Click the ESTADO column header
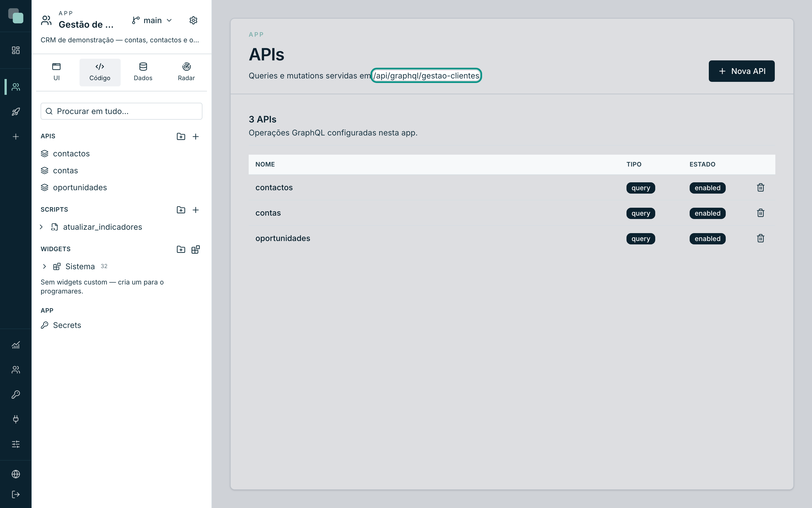The height and width of the screenshot is (508, 812). pyautogui.click(x=702, y=164)
